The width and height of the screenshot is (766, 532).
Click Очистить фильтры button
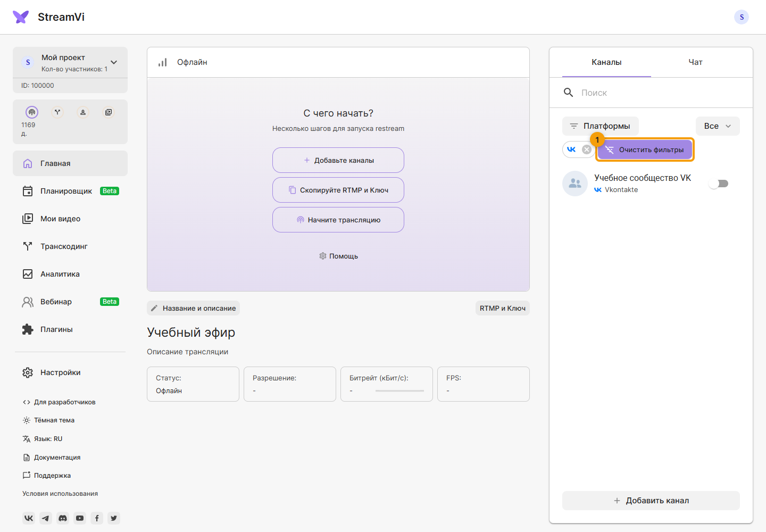(645, 149)
